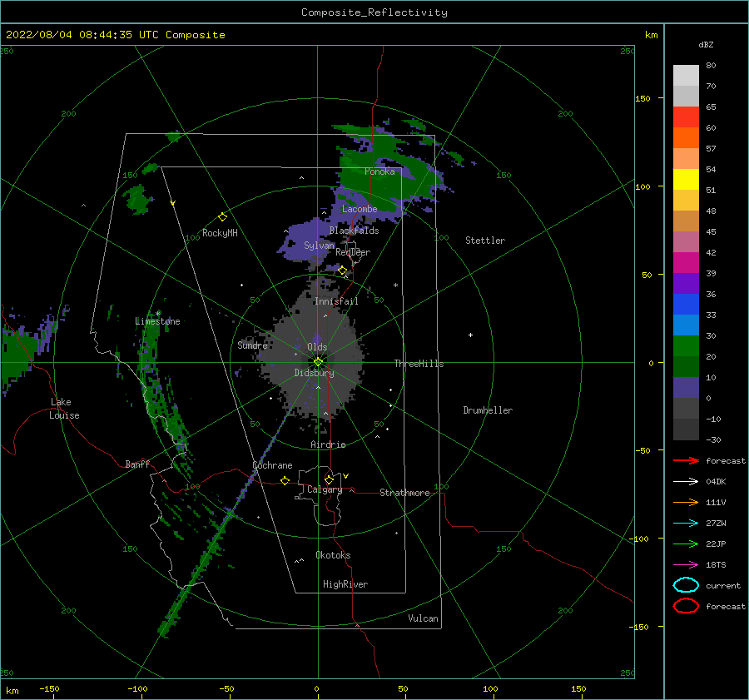Pick the red color scale swatch

click(x=686, y=117)
